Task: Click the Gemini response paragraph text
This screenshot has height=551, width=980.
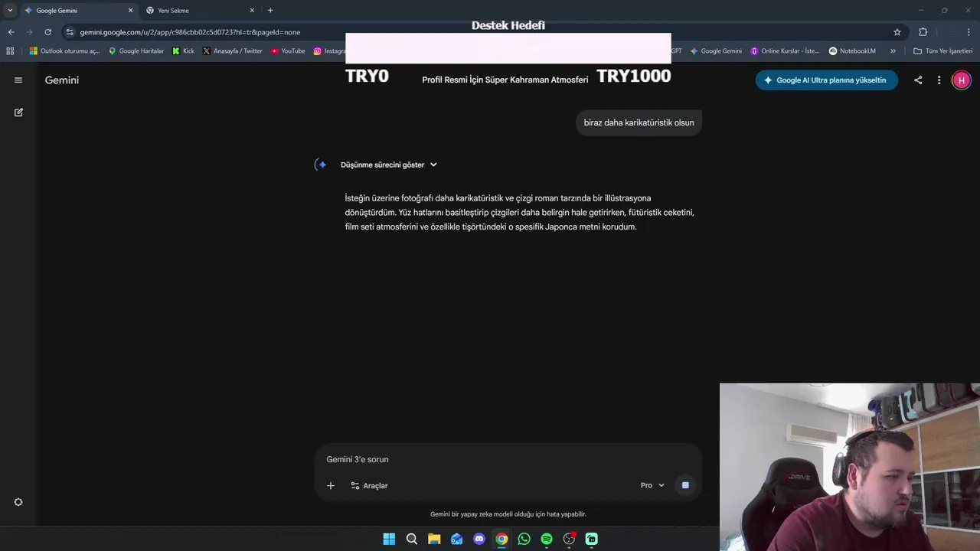Action: (520, 212)
